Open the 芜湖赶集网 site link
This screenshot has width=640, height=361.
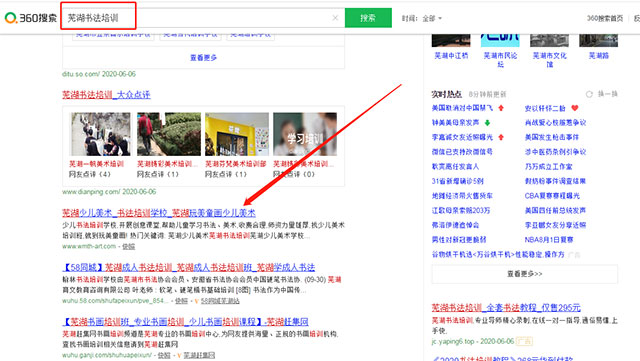coord(199,355)
